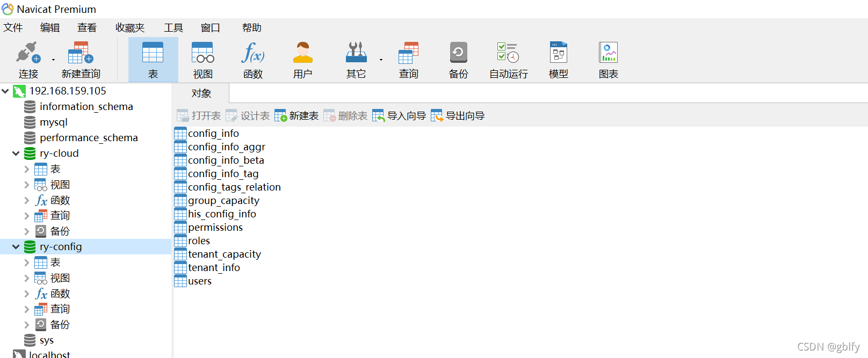Image resolution: width=868 pixels, height=358 pixels.
Task: Expand Tables (表) under ry-cloud
Action: coord(27,169)
